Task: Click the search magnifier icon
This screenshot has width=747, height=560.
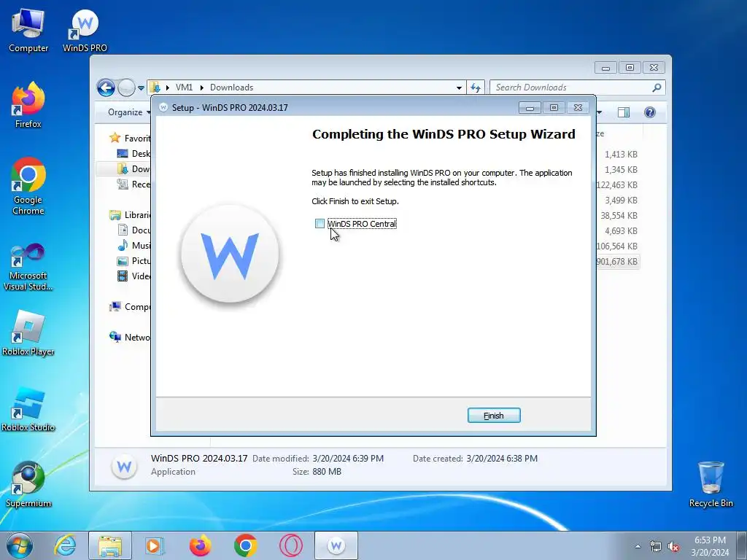Action: pos(657,87)
